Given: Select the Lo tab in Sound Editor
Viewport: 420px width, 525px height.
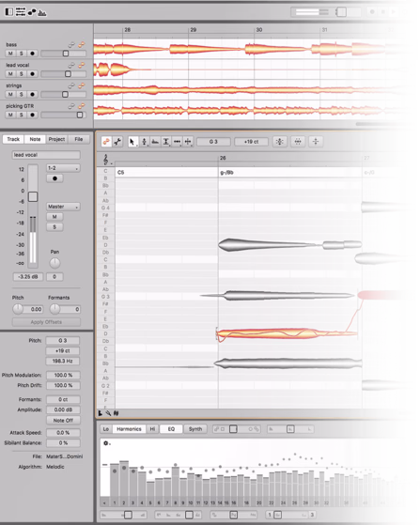Looking at the screenshot, I should tap(106, 429).
